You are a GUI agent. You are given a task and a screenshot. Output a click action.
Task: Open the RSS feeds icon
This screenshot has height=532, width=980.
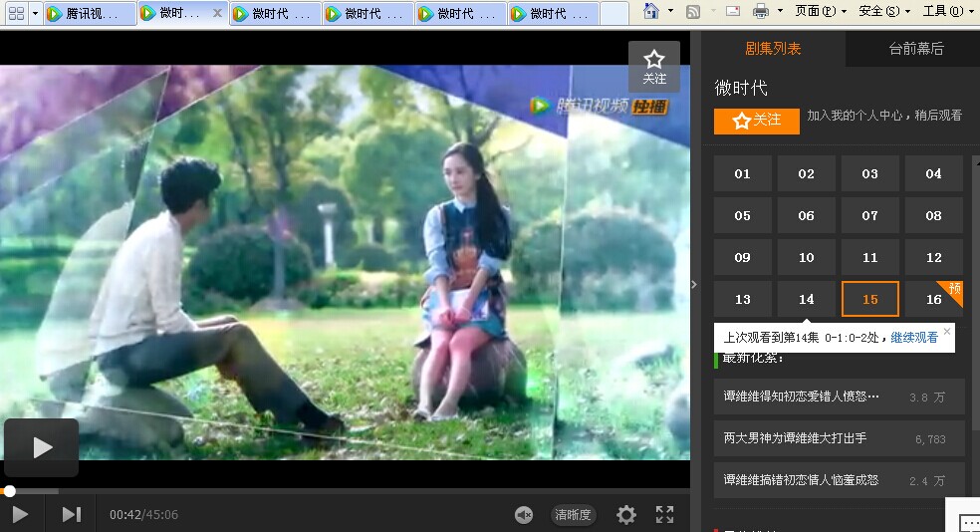[x=693, y=11]
